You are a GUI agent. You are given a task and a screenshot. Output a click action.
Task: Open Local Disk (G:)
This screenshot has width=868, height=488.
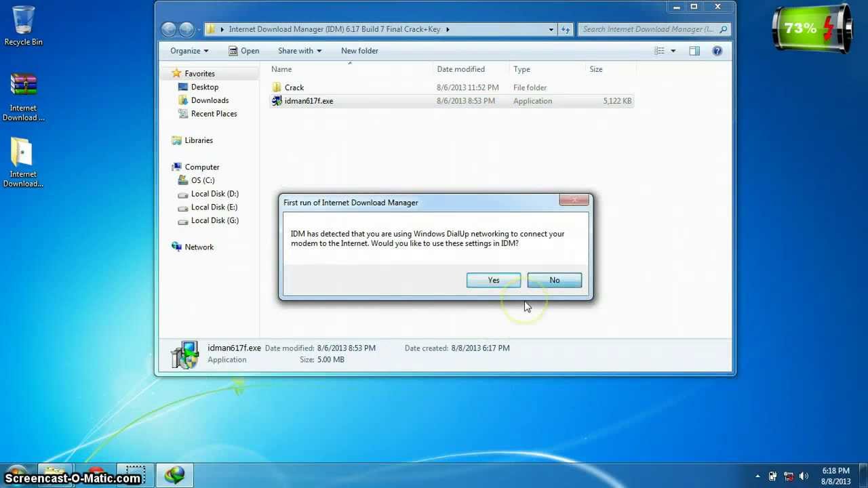click(214, 220)
